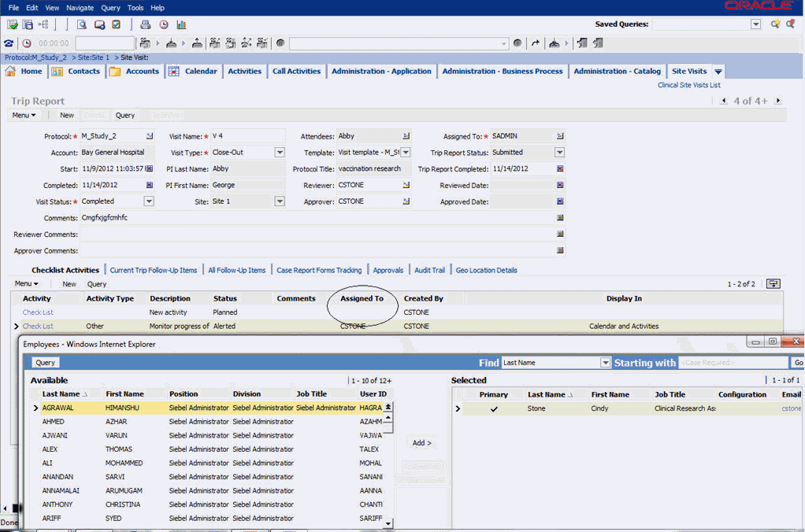Image resolution: width=805 pixels, height=532 pixels.
Task: Click the Starting with search field
Action: click(733, 363)
